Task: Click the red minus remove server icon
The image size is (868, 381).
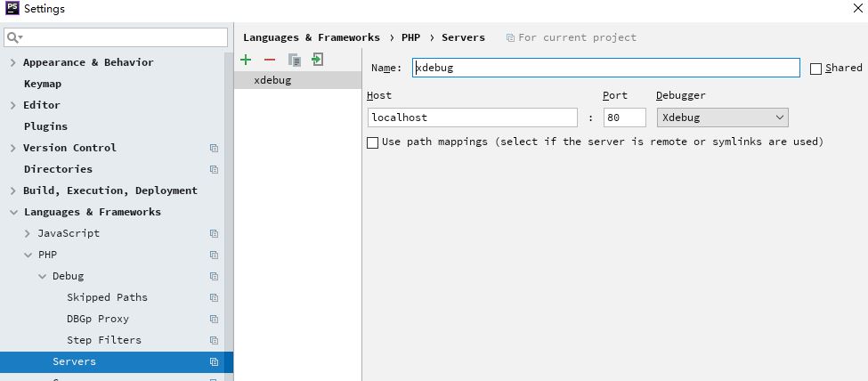Action: [270, 61]
